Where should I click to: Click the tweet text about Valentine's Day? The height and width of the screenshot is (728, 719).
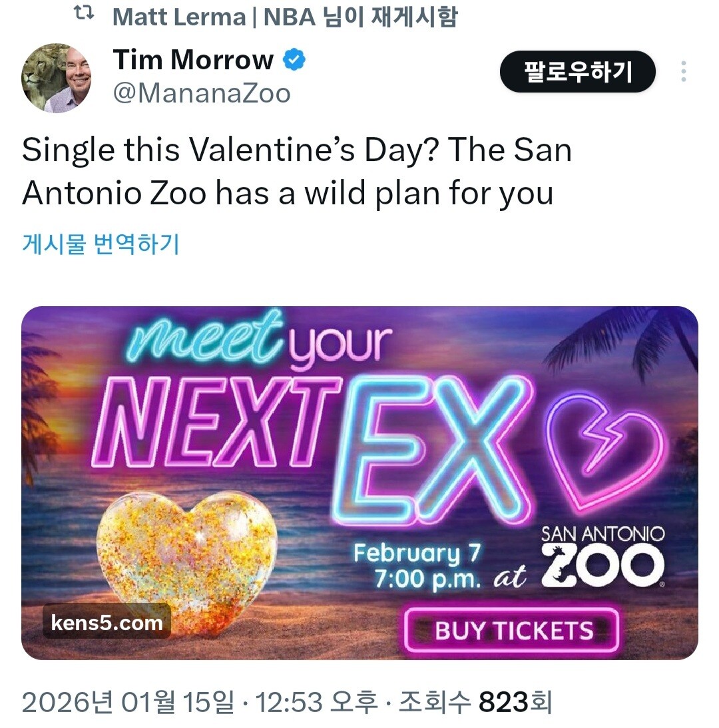296,172
